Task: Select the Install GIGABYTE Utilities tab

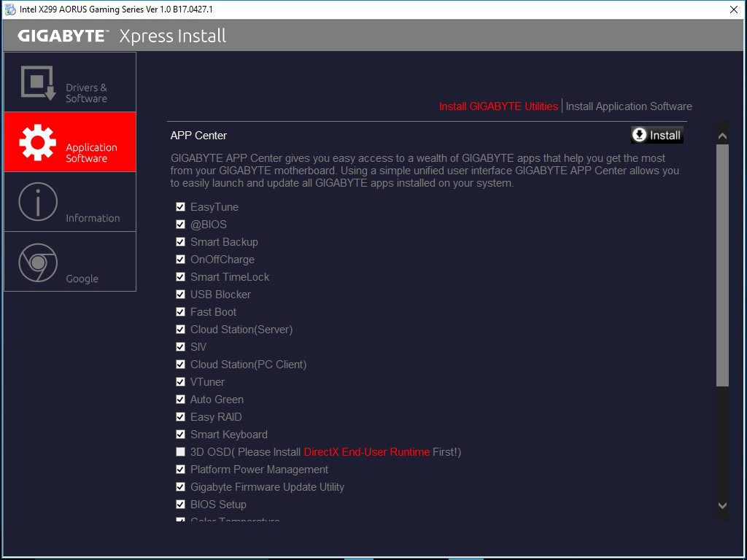Action: 498,106
